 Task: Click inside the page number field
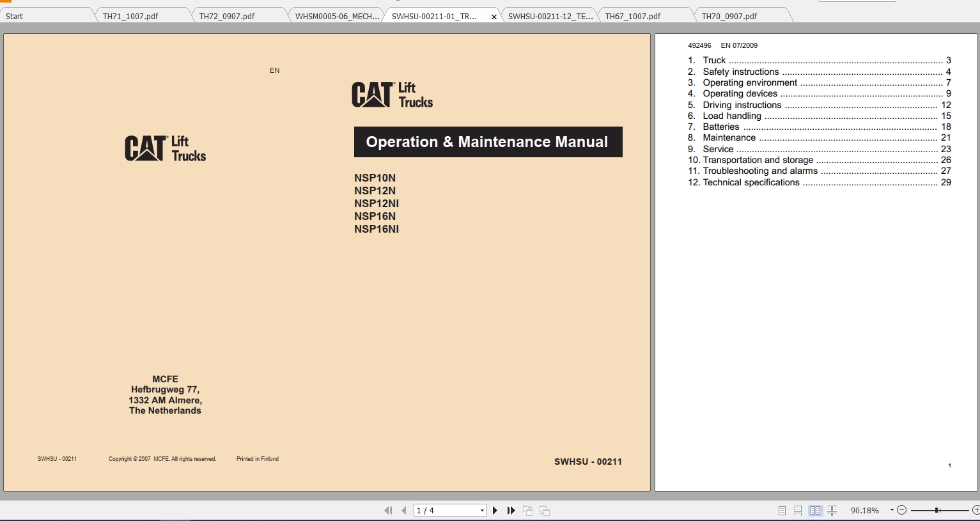coord(441,510)
